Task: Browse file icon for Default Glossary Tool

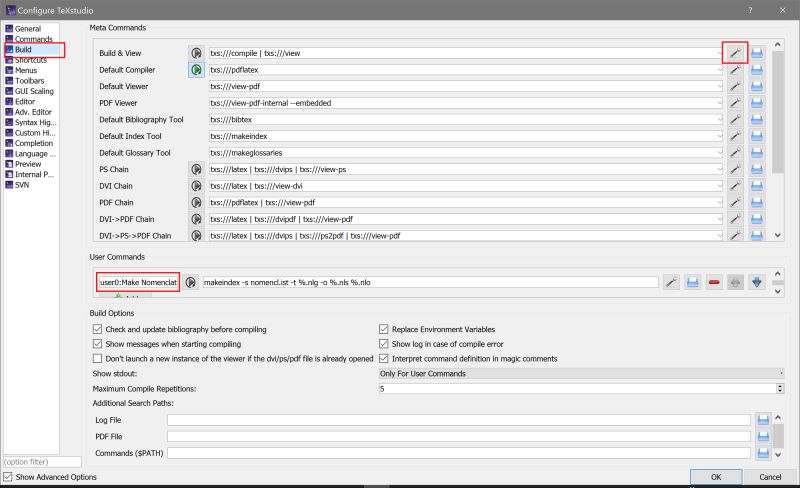Action: 757,153
